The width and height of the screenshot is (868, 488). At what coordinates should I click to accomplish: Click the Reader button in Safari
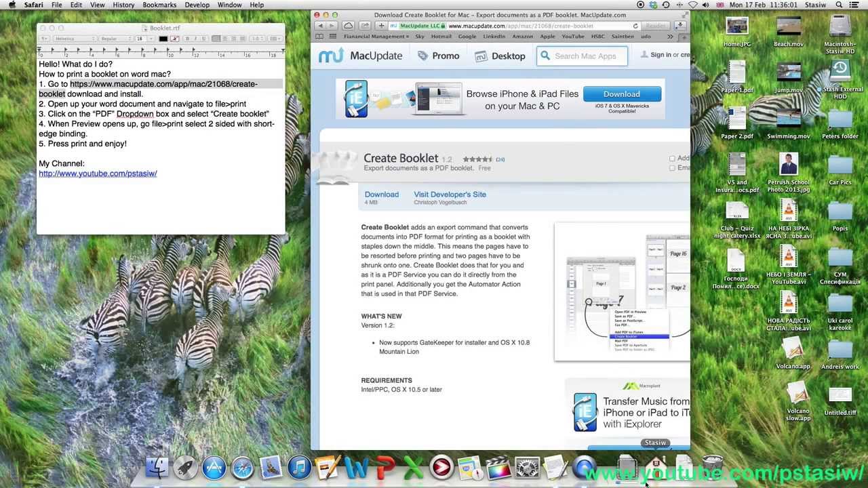(x=656, y=26)
